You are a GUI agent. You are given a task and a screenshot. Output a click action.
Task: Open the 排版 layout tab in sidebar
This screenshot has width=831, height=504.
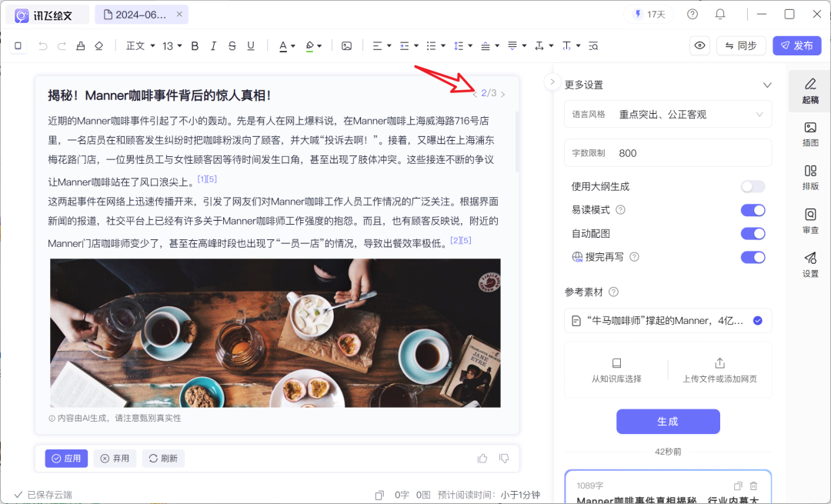tap(810, 178)
